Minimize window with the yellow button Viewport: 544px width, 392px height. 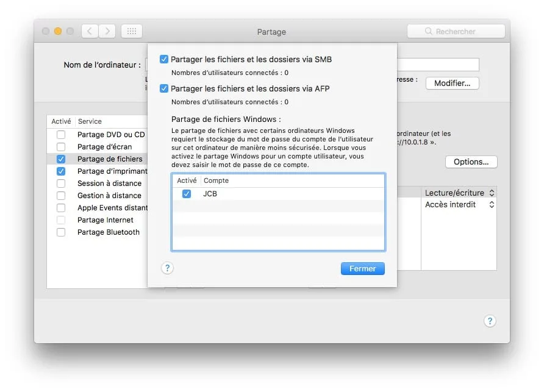tap(58, 31)
